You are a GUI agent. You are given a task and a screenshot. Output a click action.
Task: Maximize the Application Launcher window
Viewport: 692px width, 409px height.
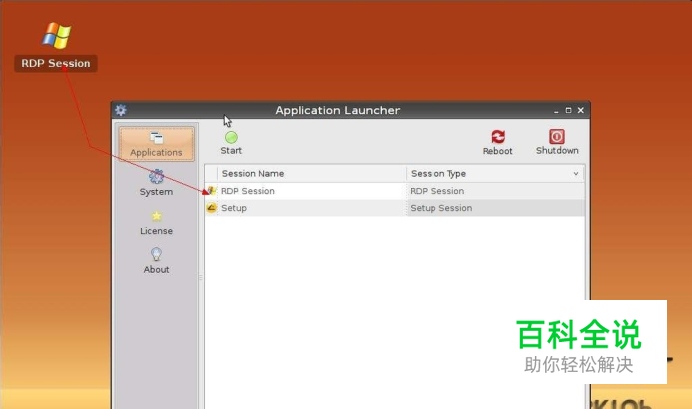point(568,110)
